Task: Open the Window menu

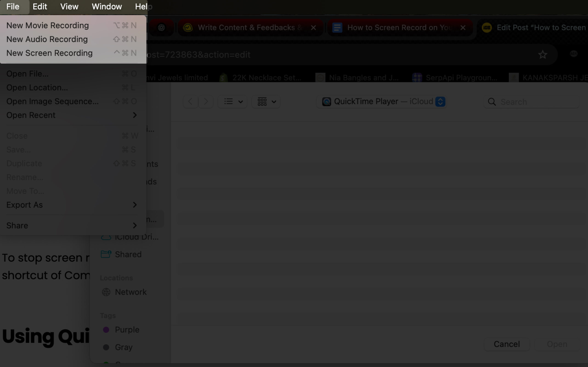Action: tap(107, 6)
